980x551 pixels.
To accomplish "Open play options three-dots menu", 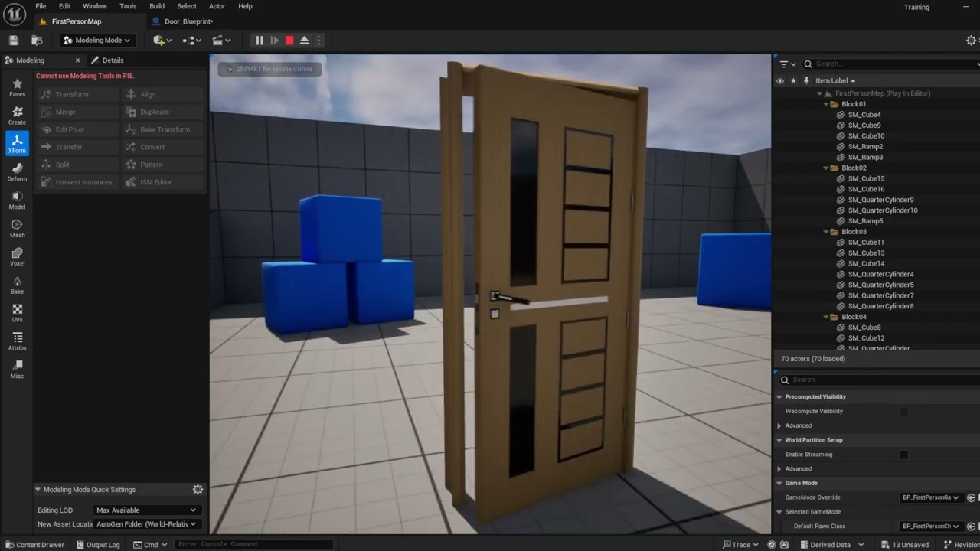I will [x=319, y=41].
